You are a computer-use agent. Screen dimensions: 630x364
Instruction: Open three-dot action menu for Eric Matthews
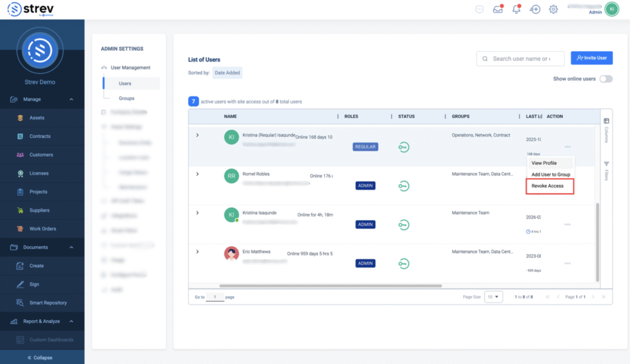[567, 263]
